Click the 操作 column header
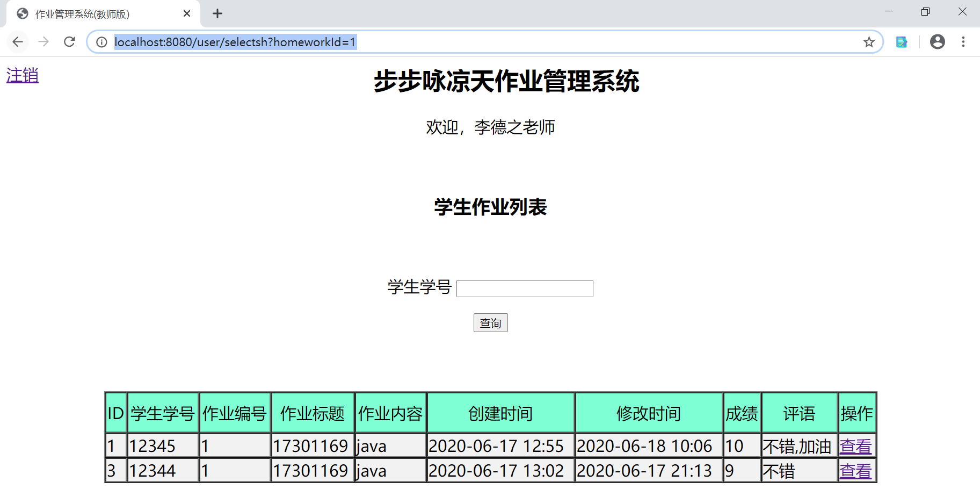Screen dimensions: 980x489 pos(857,413)
